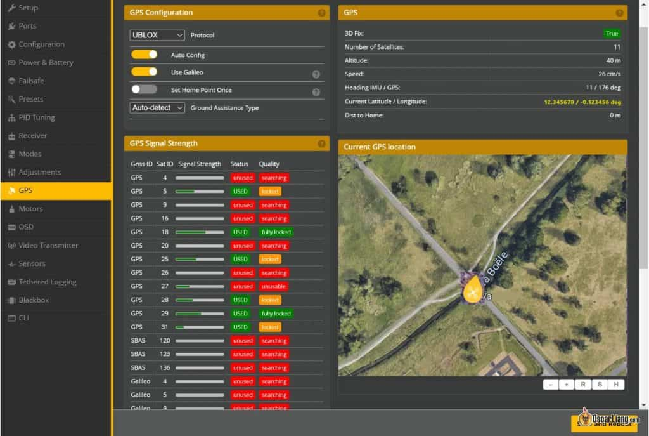Click the searching badge for Galileo 4
Viewport: 649px width, 436px height.
[x=274, y=381]
